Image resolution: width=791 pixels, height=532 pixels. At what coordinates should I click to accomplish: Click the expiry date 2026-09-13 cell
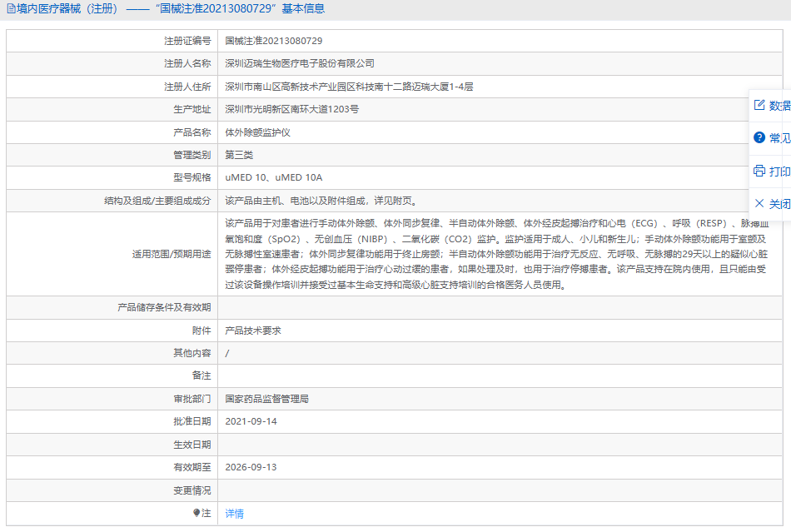click(251, 468)
